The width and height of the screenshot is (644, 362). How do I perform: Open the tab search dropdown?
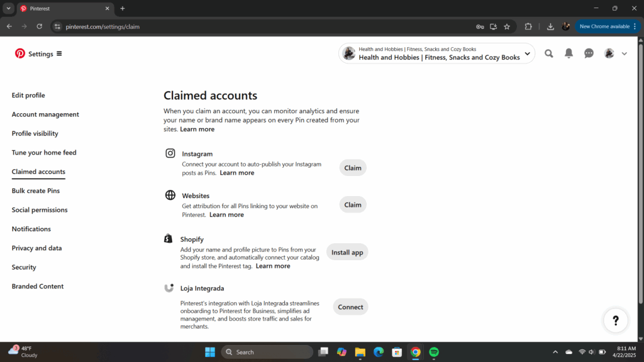tap(8, 8)
